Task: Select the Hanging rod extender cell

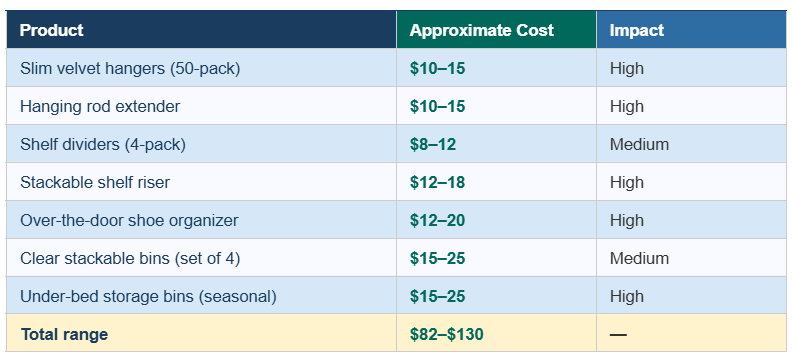Action: pos(202,106)
